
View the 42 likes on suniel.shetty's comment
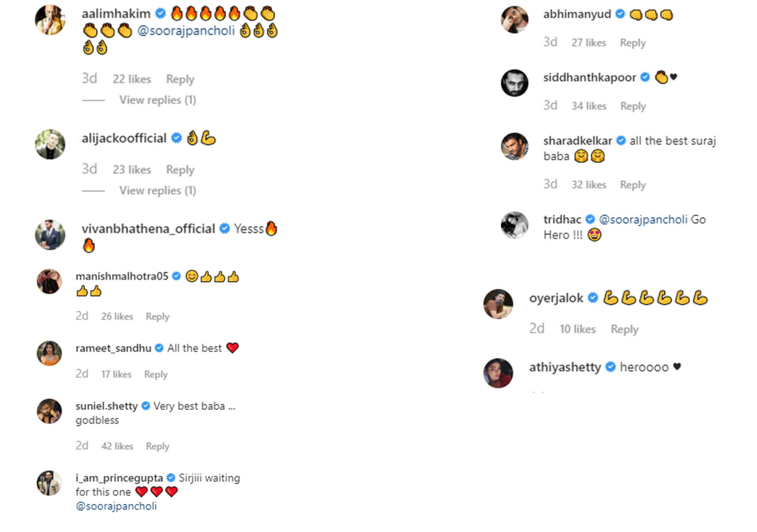pyautogui.click(x=117, y=446)
